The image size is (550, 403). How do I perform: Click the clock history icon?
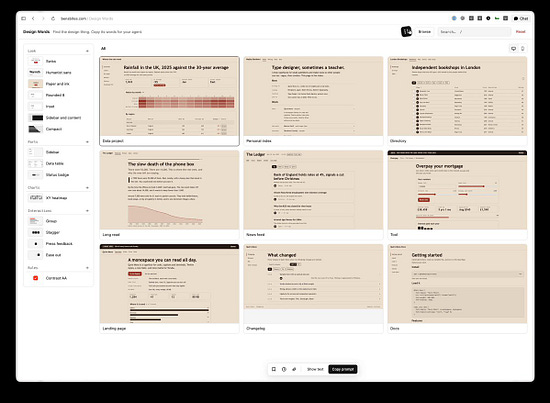point(284,369)
